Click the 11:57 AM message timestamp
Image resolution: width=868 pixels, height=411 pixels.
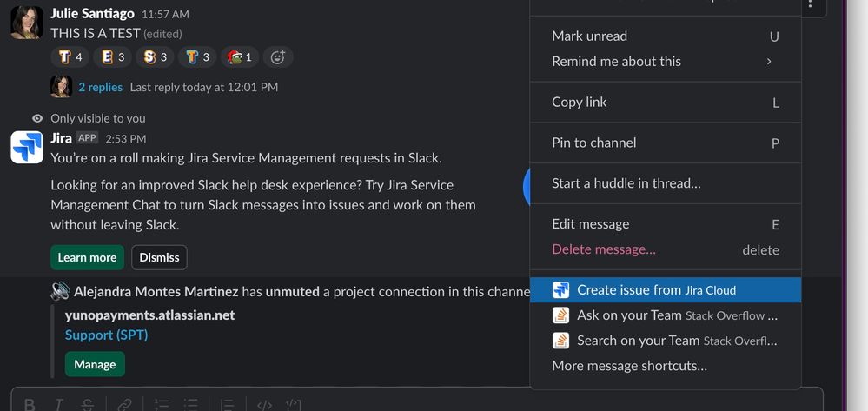coord(165,14)
